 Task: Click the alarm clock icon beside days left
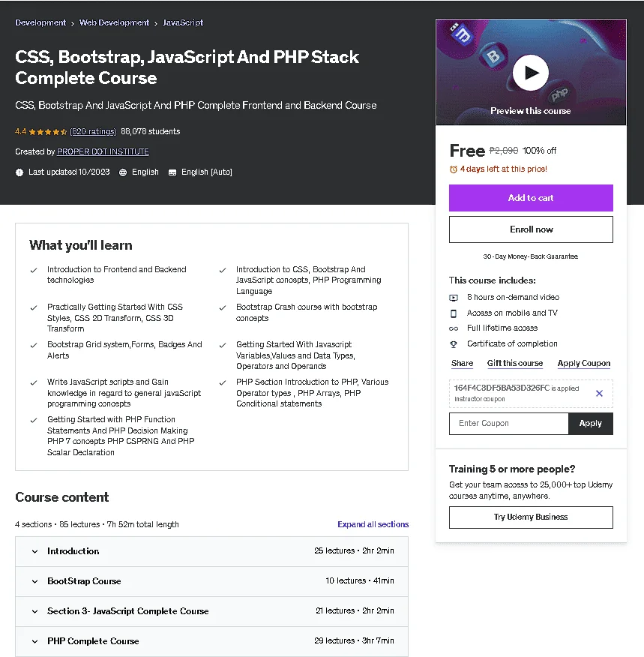point(453,169)
